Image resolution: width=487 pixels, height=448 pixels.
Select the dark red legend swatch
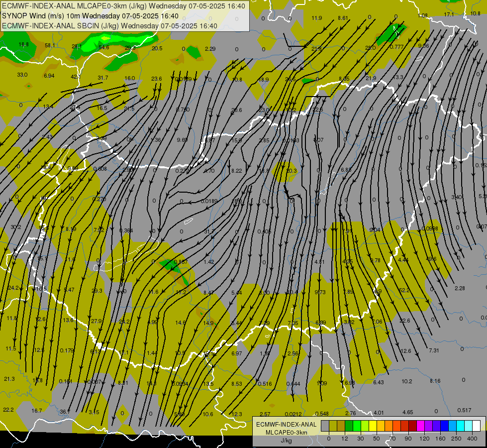[x=412, y=426]
